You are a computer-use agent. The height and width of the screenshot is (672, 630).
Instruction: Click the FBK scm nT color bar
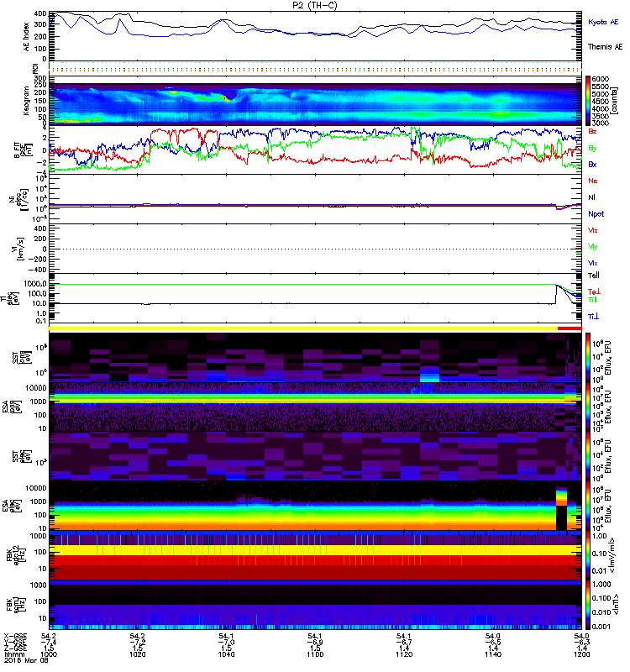[x=588, y=604]
